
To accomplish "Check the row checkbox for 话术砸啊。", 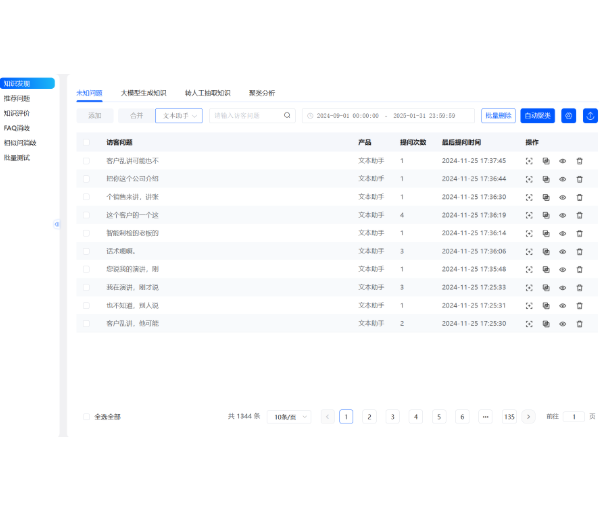I will [86, 251].
